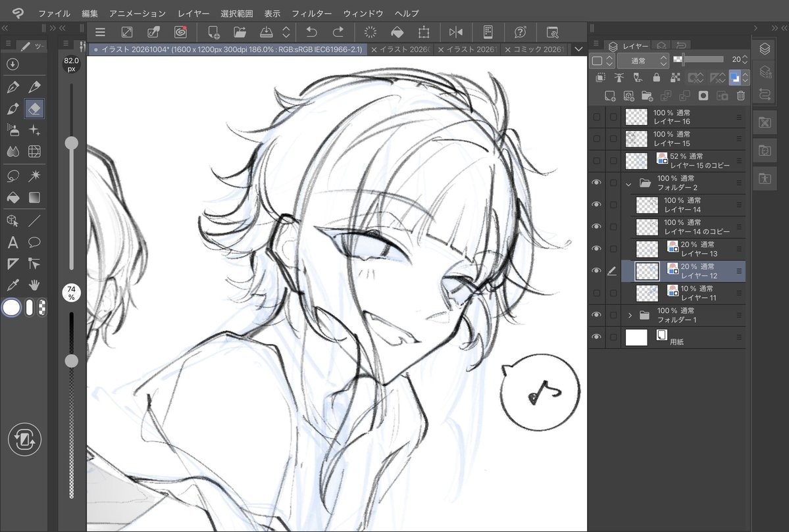Image resolution: width=789 pixels, height=532 pixels.
Task: Select the Correct line tool
Action: (x=34, y=264)
